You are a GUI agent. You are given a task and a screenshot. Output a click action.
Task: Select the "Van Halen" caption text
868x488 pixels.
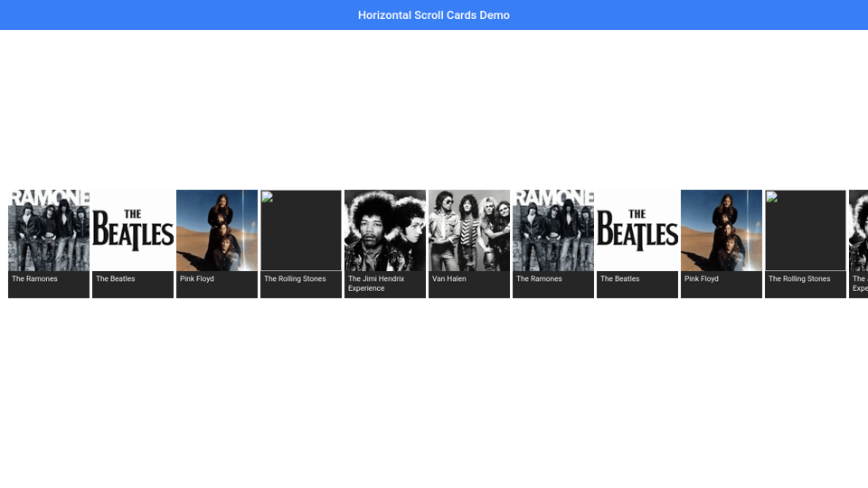pos(449,279)
